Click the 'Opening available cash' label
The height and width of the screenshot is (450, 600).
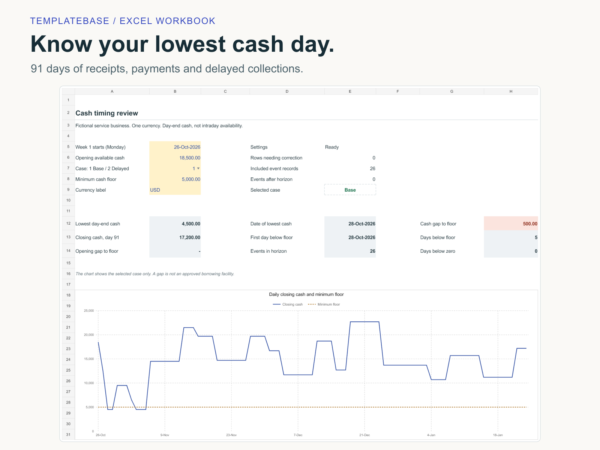[100, 158]
